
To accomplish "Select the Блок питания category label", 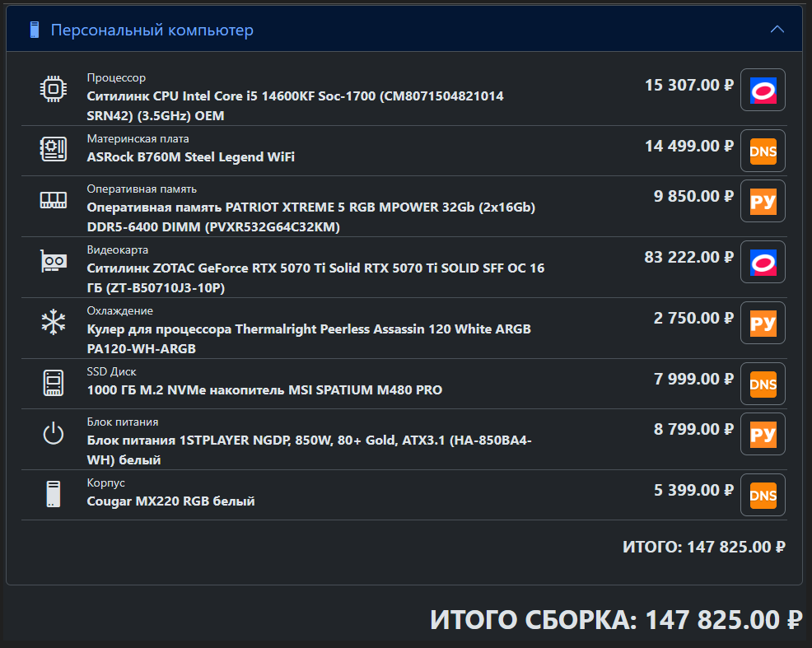I will point(123,422).
